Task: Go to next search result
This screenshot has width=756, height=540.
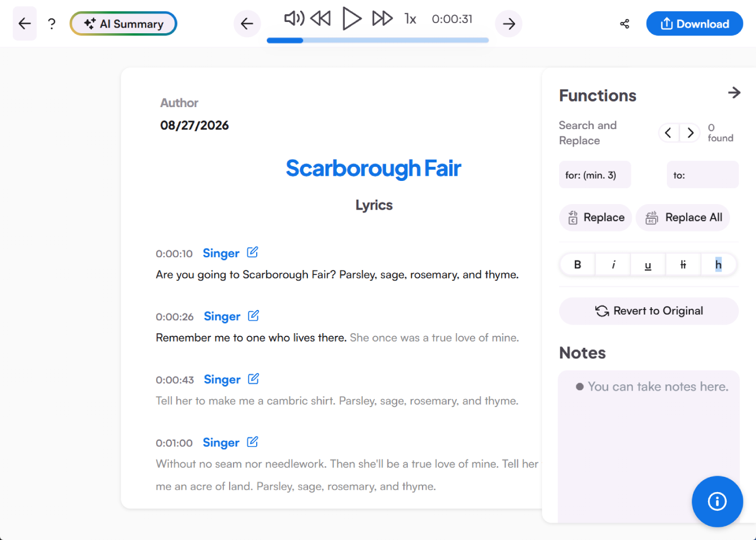Action: coord(690,133)
